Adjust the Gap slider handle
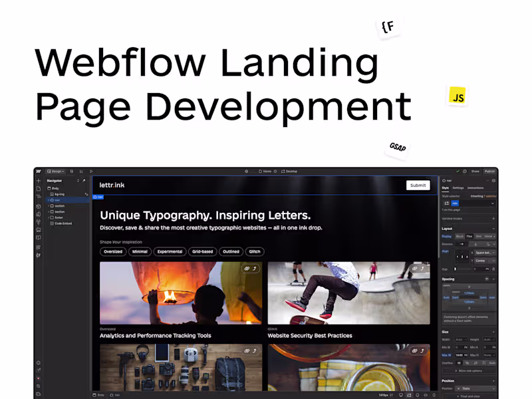532x399 pixels. pos(456,269)
